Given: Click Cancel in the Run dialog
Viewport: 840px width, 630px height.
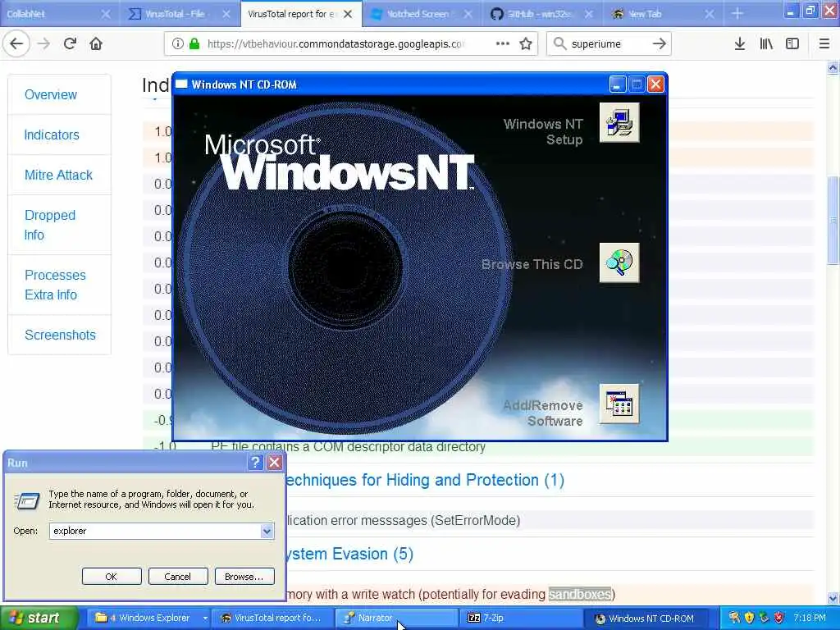Looking at the screenshot, I should (x=178, y=577).
